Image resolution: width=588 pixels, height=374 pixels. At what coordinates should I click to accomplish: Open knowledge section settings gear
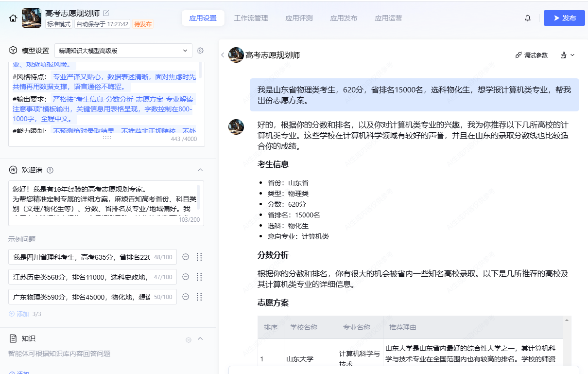[189, 339]
